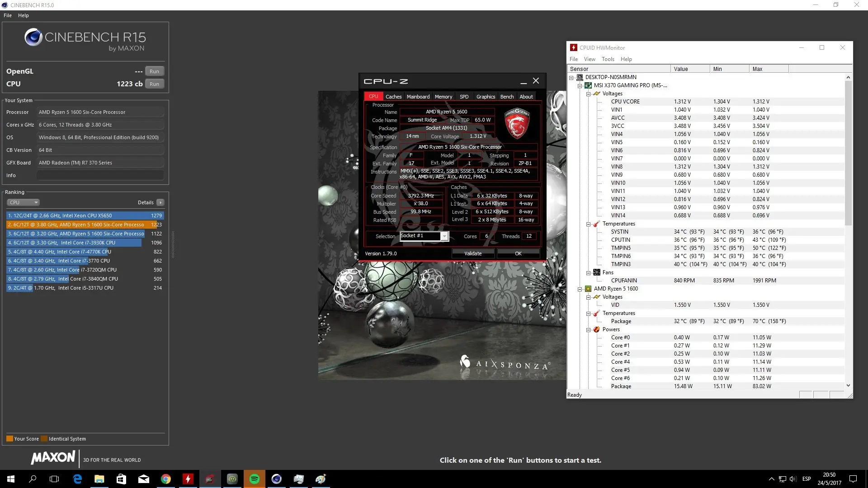
Task: Click the motherboard chip icon in HWMonitor tree
Action: click(x=588, y=85)
